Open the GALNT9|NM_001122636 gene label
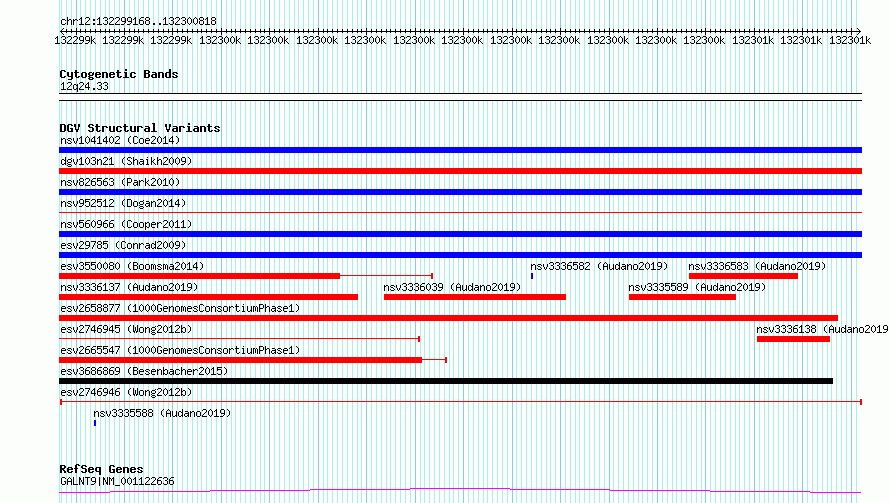This screenshot has height=503, width=890. click(117, 481)
